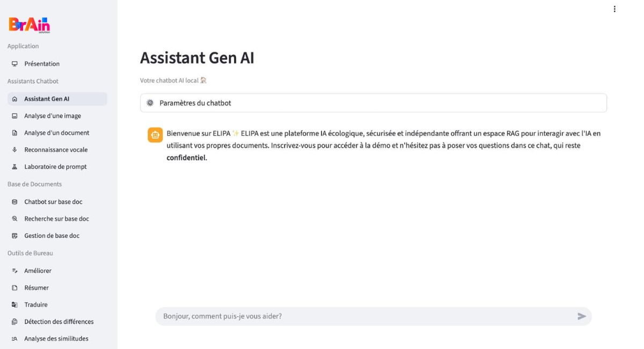The width and height of the screenshot is (644, 349).
Task: Select Assistant Gen AI in sidebar
Action: (47, 99)
